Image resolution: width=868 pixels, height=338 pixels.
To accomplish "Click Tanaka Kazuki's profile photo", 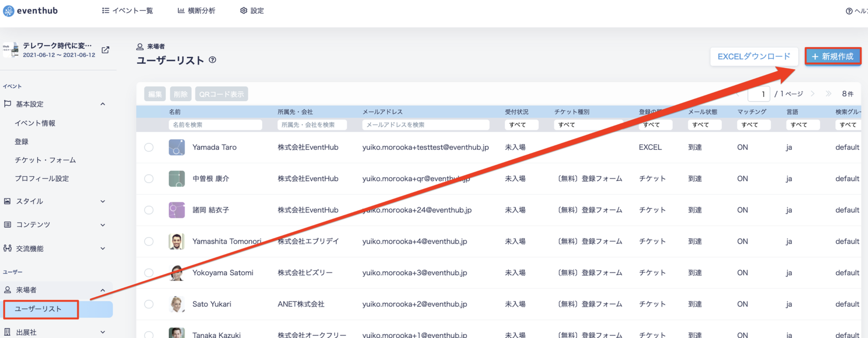I will (x=177, y=333).
